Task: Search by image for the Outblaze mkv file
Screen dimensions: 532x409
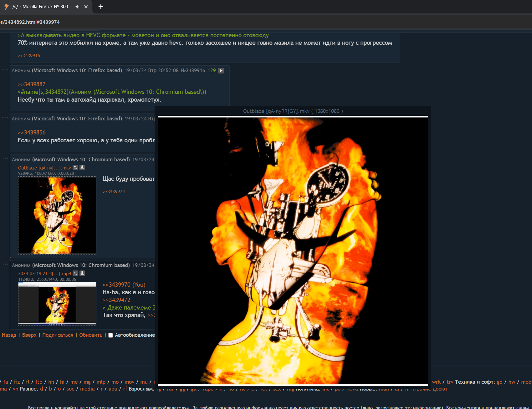Action: tap(75, 168)
